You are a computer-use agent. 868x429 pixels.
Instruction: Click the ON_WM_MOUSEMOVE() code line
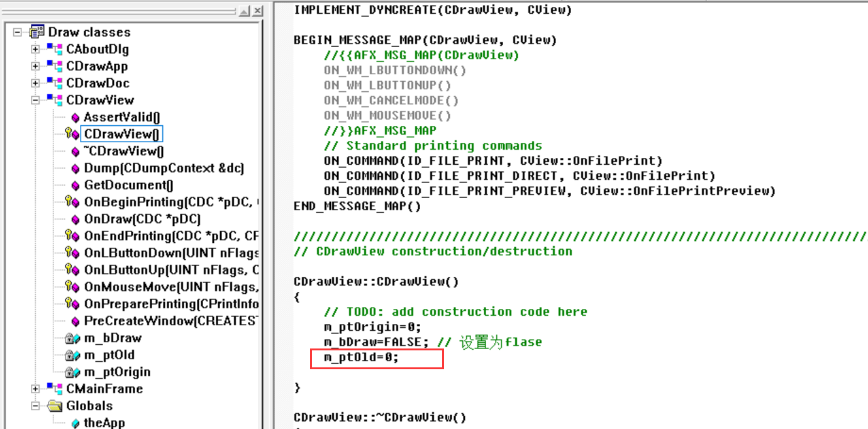click(x=387, y=116)
